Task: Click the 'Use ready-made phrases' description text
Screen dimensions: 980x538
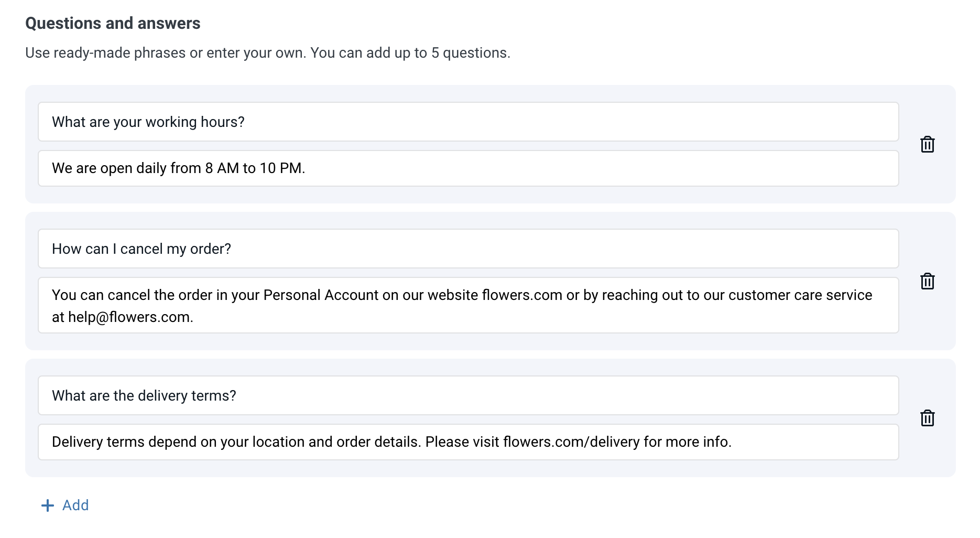Action: 267,53
